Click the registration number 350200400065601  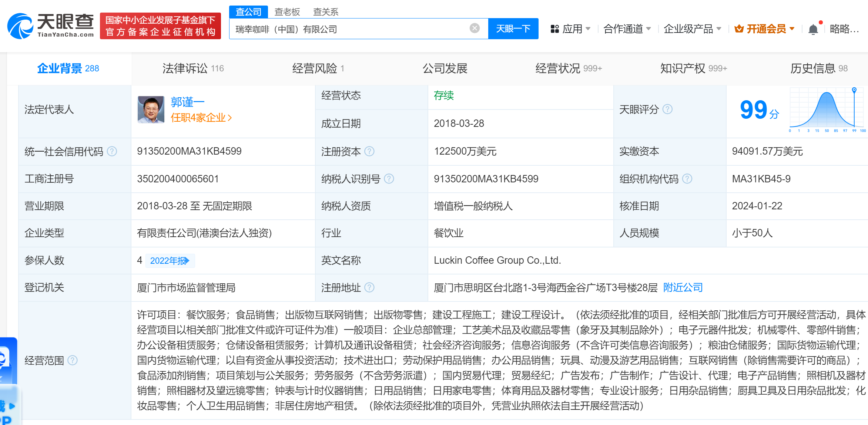click(178, 179)
